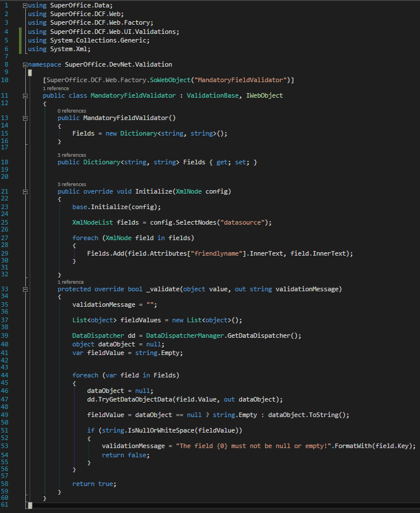Click the "MandatoryFieldValidator" string literal in the attribute

pyautogui.click(x=240, y=80)
